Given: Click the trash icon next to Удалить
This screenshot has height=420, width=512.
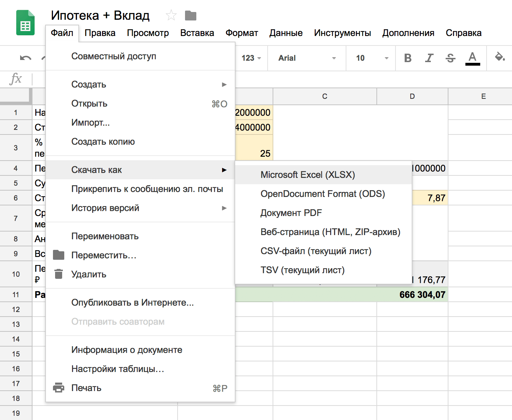Looking at the screenshot, I should tap(59, 274).
